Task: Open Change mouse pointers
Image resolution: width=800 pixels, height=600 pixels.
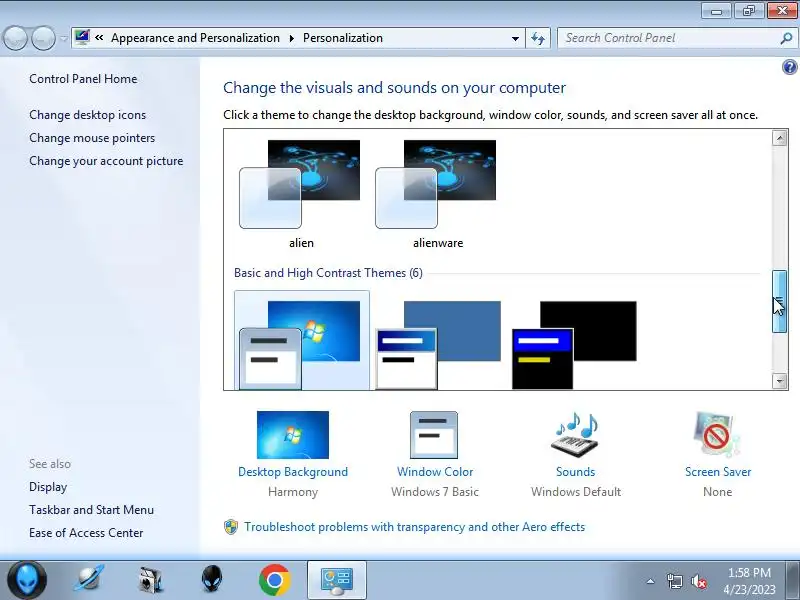Action: [x=92, y=138]
